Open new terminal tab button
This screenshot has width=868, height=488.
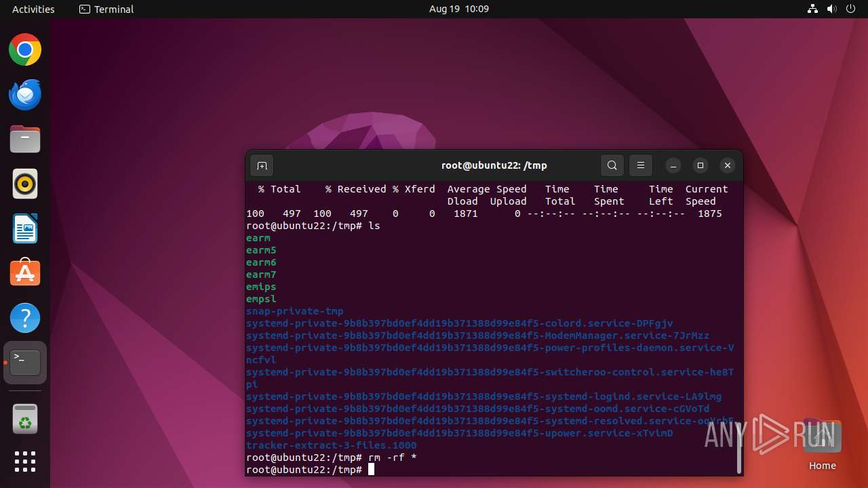click(262, 165)
